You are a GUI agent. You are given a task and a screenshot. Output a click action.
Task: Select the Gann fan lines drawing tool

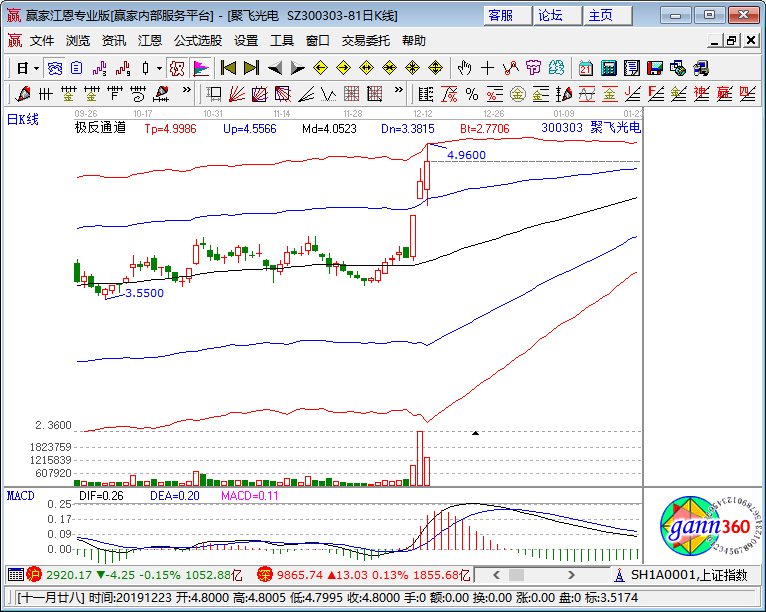point(236,94)
